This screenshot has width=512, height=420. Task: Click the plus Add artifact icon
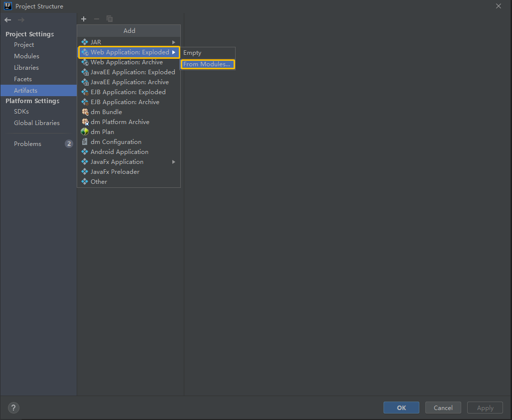pyautogui.click(x=84, y=19)
